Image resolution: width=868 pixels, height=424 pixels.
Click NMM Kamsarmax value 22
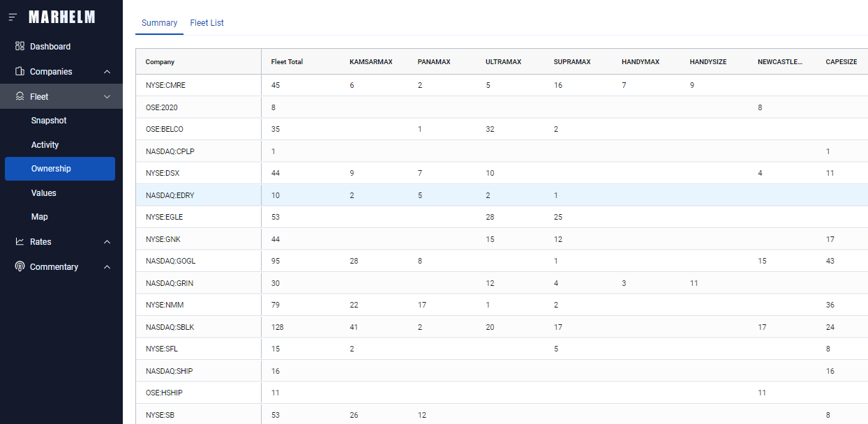(354, 305)
